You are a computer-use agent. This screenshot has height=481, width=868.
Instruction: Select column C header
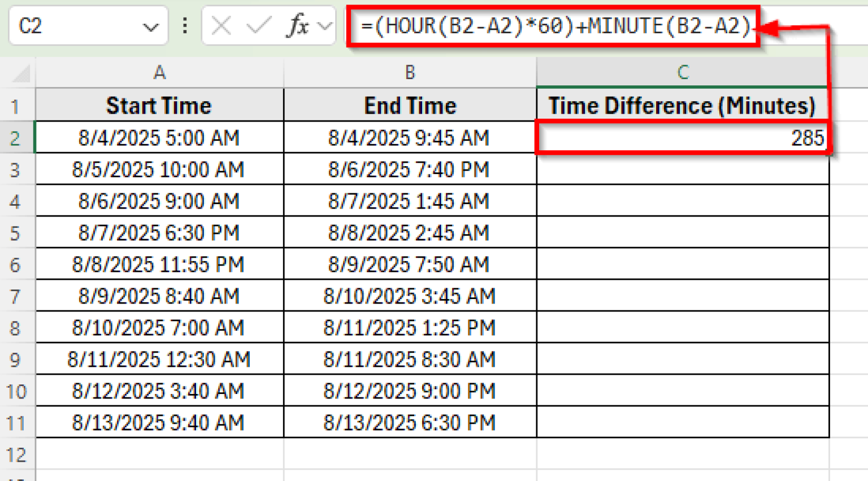tap(683, 72)
